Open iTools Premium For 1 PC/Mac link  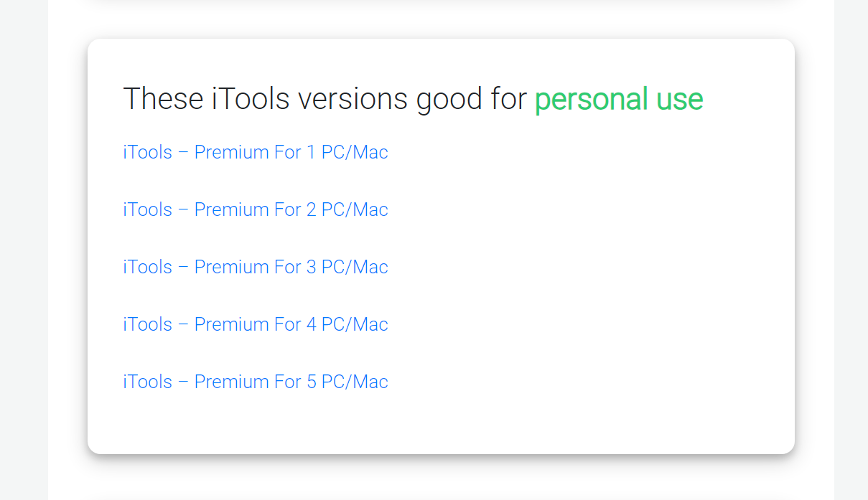coord(255,152)
